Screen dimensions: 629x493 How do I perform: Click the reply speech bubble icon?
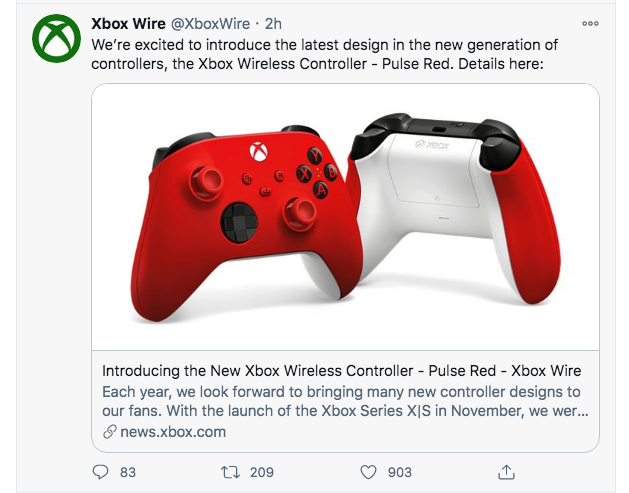pos(100,471)
